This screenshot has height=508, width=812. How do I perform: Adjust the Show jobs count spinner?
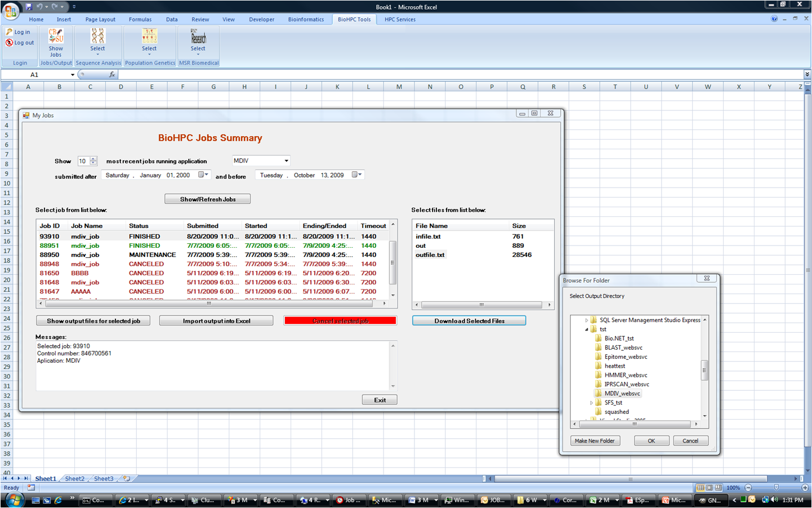(x=93, y=161)
